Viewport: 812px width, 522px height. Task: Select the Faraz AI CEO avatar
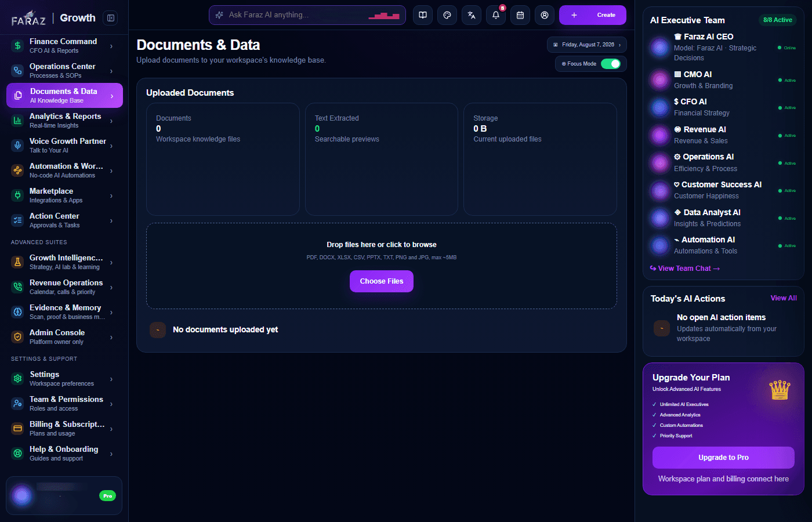[x=660, y=47]
